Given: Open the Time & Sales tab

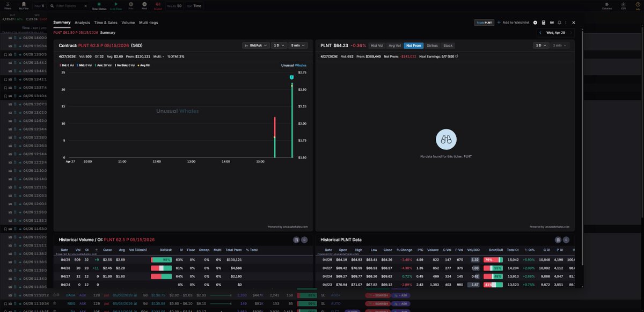Looking at the screenshot, I should pyautogui.click(x=106, y=23).
